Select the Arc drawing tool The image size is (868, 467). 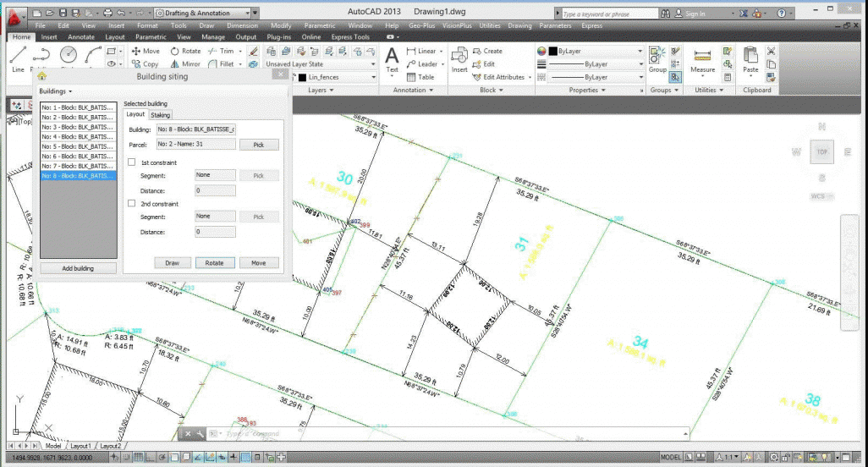tap(92, 55)
